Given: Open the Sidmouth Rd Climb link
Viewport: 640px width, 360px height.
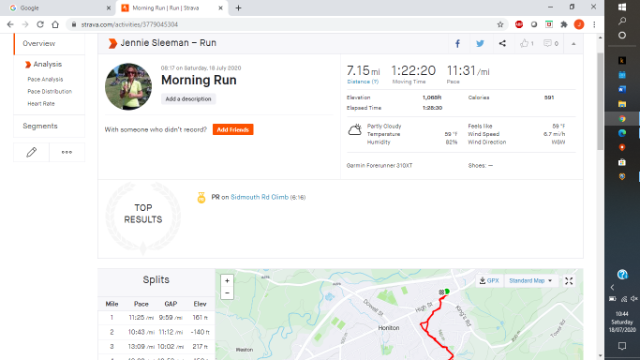Looking at the screenshot, I should tap(259, 197).
